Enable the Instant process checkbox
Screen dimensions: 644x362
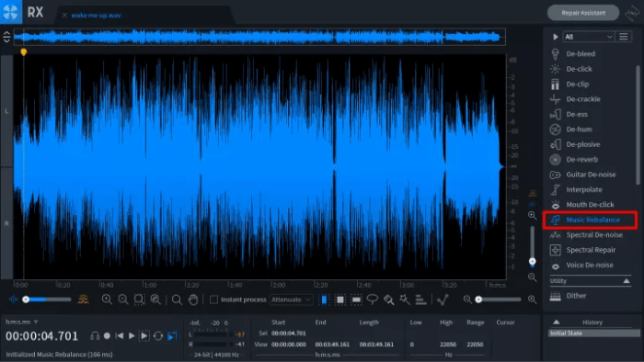[x=213, y=300]
